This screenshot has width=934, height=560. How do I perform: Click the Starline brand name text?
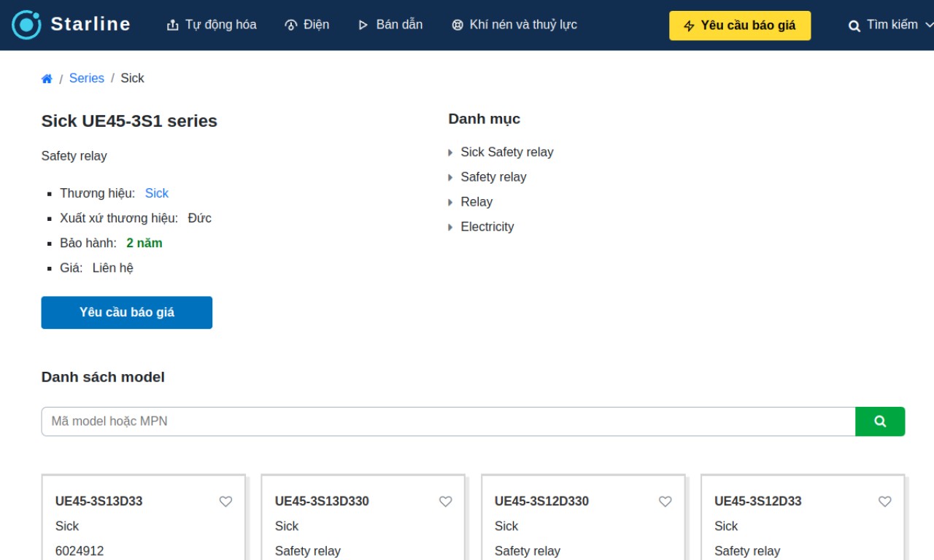[x=90, y=24]
